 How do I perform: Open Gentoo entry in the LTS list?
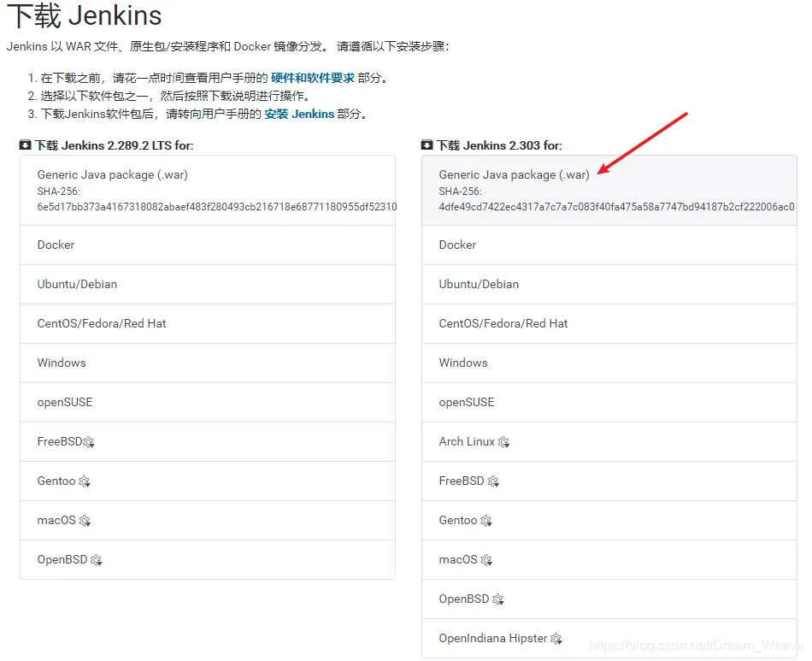(x=208, y=481)
